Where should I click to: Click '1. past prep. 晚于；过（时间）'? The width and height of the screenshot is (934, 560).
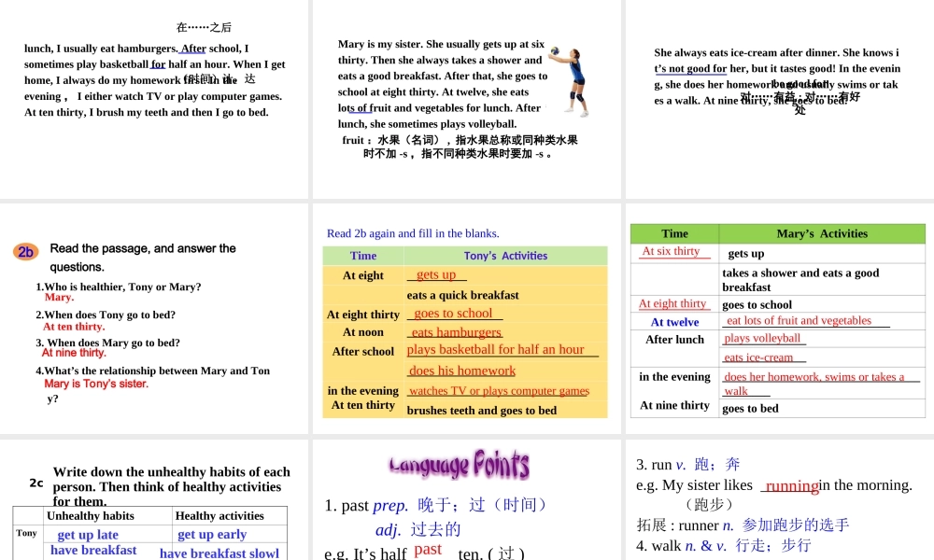pyautogui.click(x=435, y=505)
